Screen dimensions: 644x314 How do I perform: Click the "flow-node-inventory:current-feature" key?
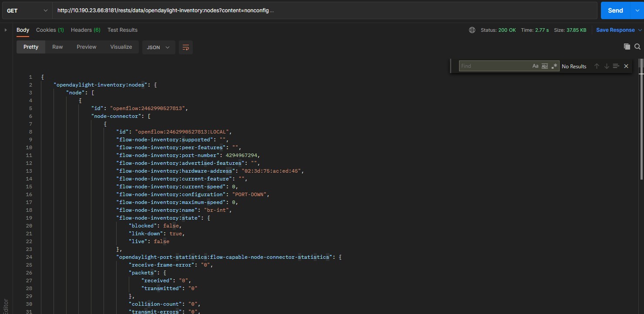click(x=174, y=179)
